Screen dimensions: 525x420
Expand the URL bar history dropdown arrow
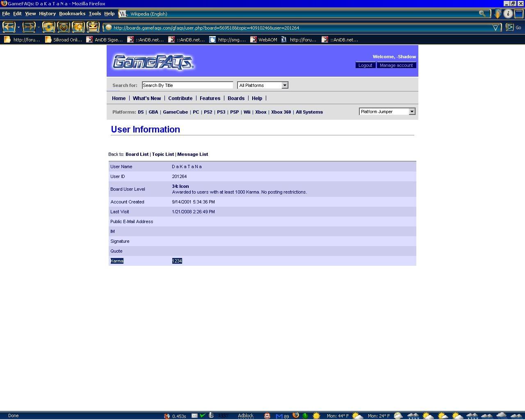(x=495, y=27)
